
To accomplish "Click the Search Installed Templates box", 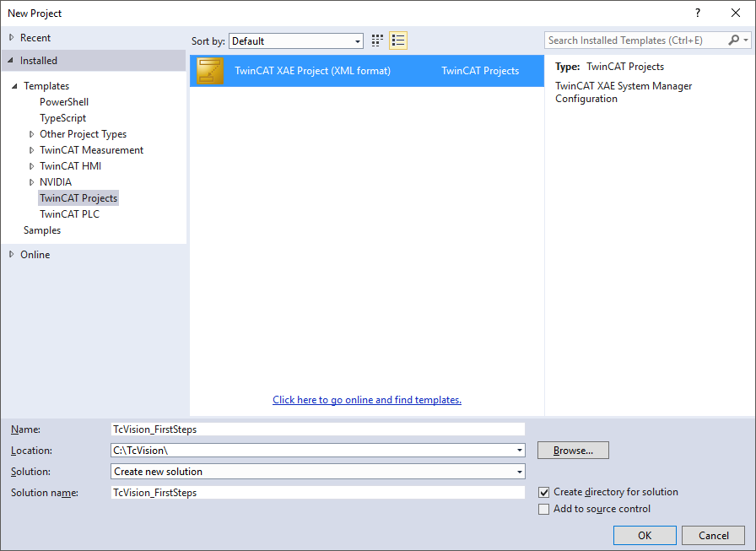I will pyautogui.click(x=635, y=41).
